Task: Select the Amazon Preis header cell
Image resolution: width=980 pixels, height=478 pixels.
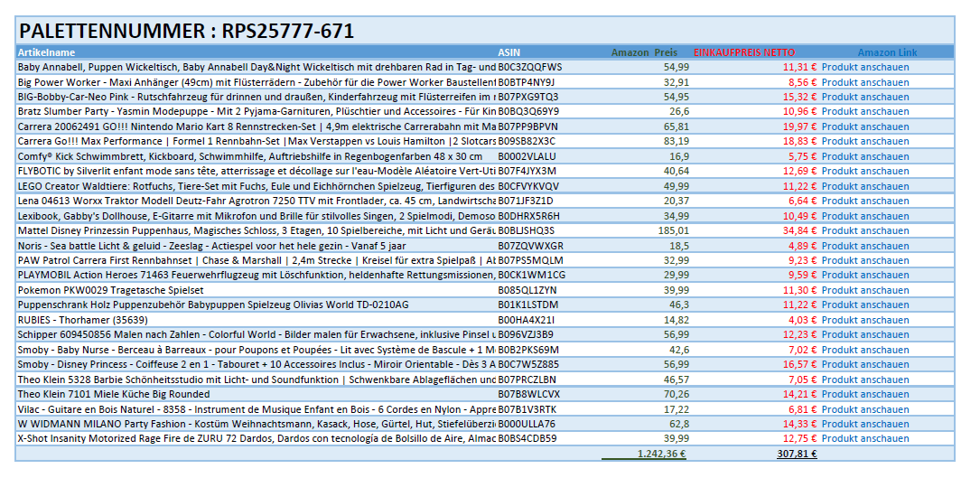Action: (644, 52)
